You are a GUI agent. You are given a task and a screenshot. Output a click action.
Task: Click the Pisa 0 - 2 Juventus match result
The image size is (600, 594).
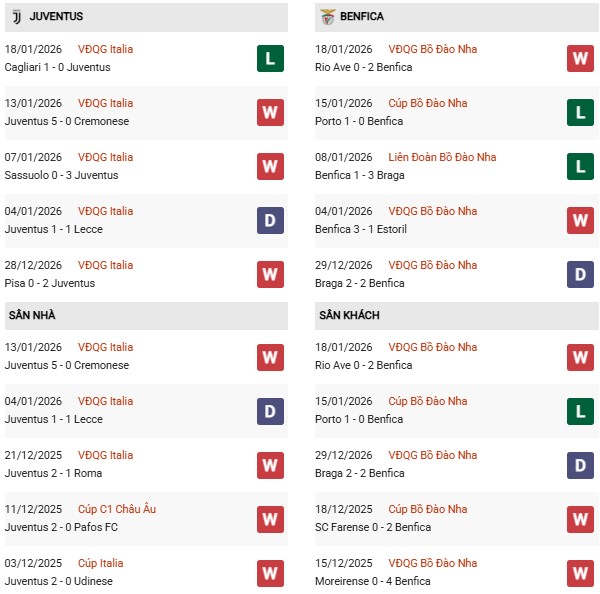(x=50, y=283)
